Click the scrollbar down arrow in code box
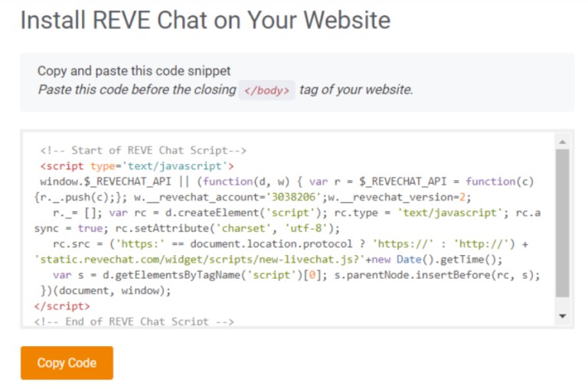This screenshot has height=389, width=588. [x=562, y=315]
